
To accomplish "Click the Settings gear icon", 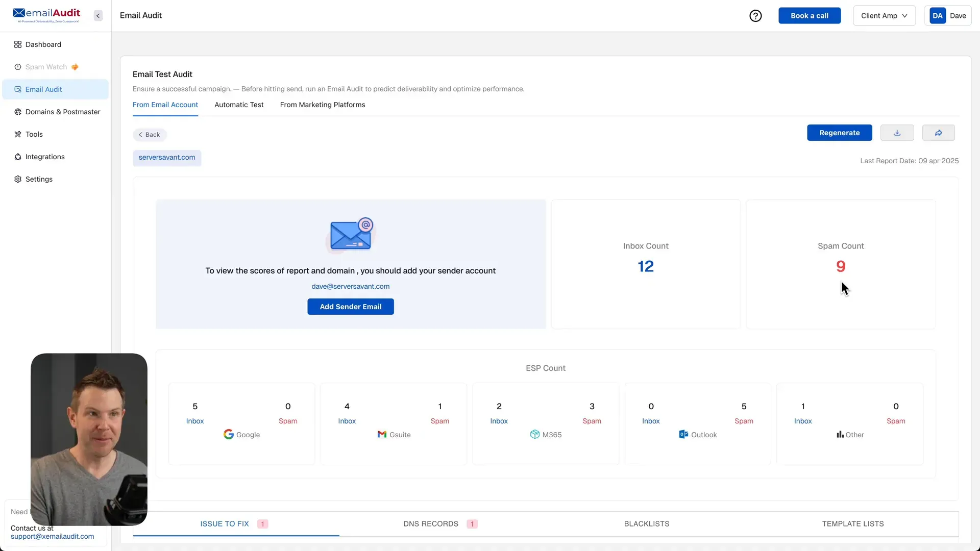I will [18, 179].
